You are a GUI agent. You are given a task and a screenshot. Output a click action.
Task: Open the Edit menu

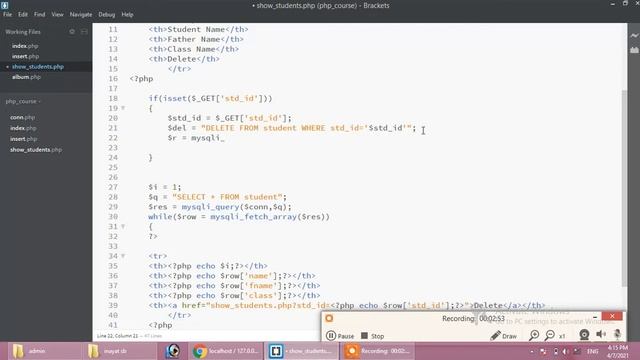[x=23, y=14]
